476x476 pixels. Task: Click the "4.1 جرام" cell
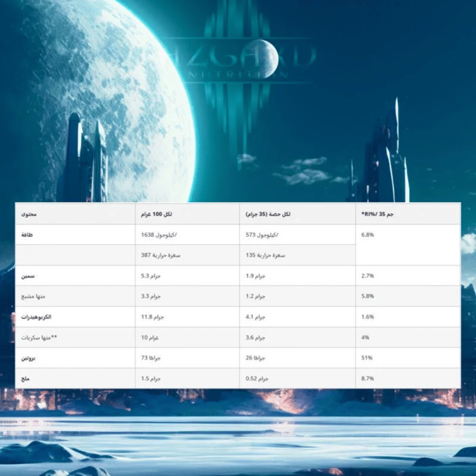tap(255, 317)
